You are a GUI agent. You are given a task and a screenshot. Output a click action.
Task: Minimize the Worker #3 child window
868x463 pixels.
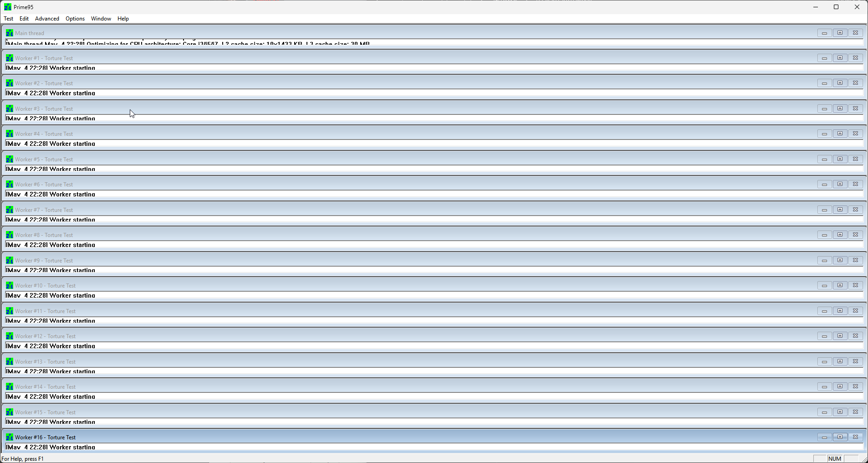[824, 108]
